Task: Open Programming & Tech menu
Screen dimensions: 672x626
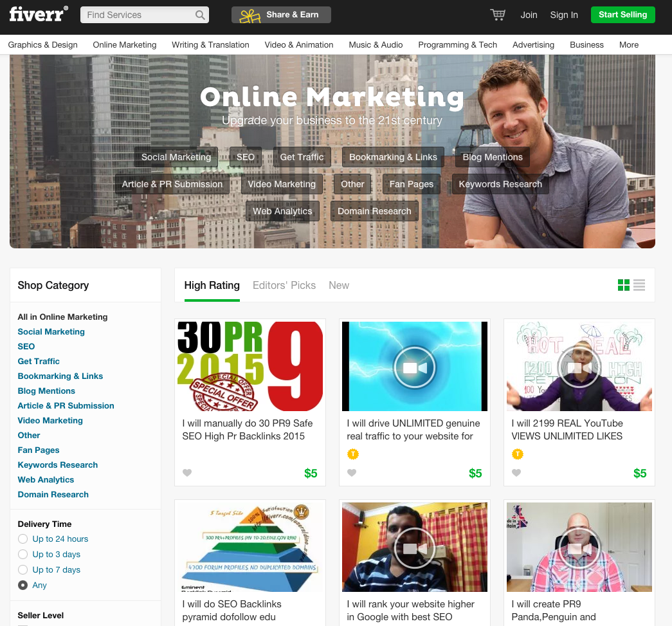Action: tap(458, 44)
